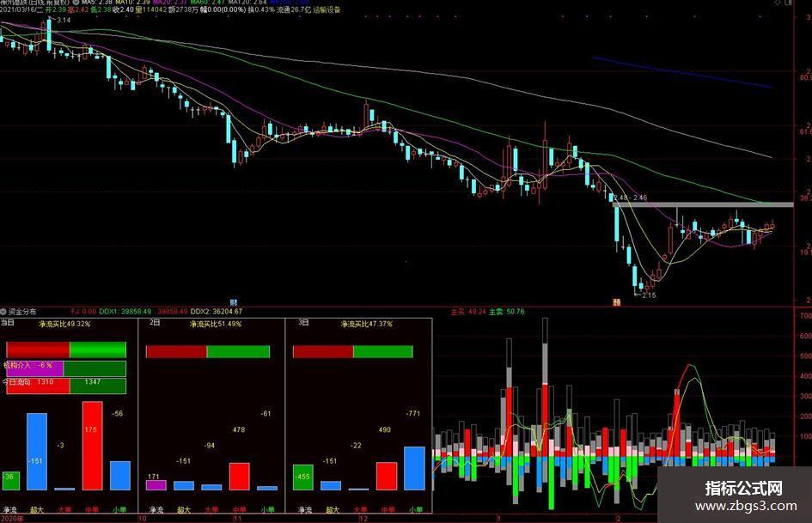The width and height of the screenshot is (812, 523).
Task: Select the DDX1: 39858.49 value
Action: [x=125, y=312]
